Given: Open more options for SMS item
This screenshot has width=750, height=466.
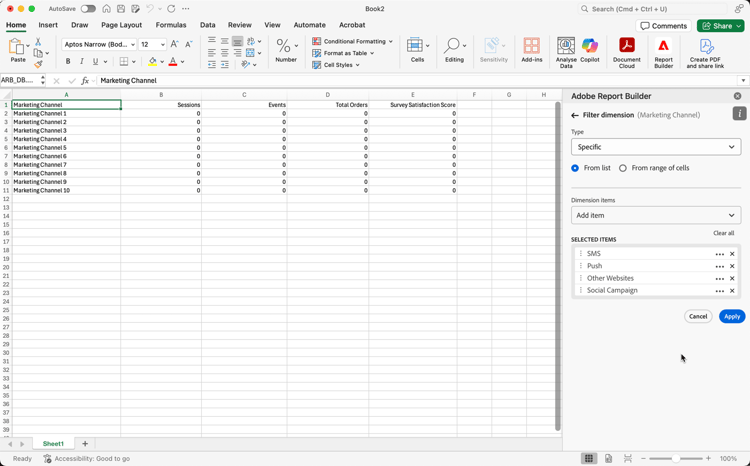Looking at the screenshot, I should click(x=719, y=254).
